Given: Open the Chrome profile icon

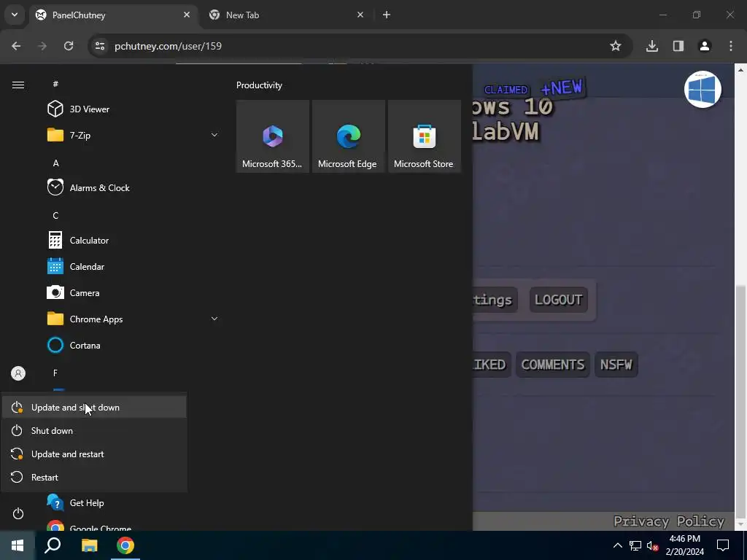Looking at the screenshot, I should [x=705, y=46].
